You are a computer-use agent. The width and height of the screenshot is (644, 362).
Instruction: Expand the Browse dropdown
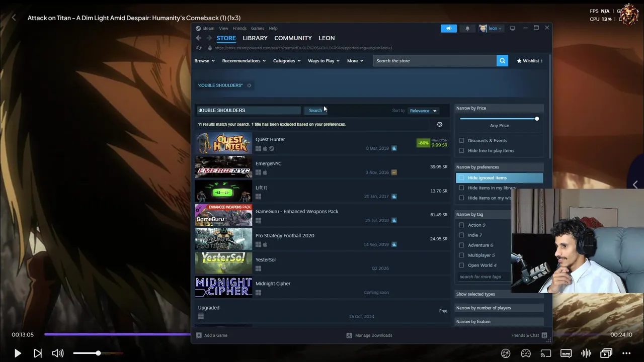point(205,61)
